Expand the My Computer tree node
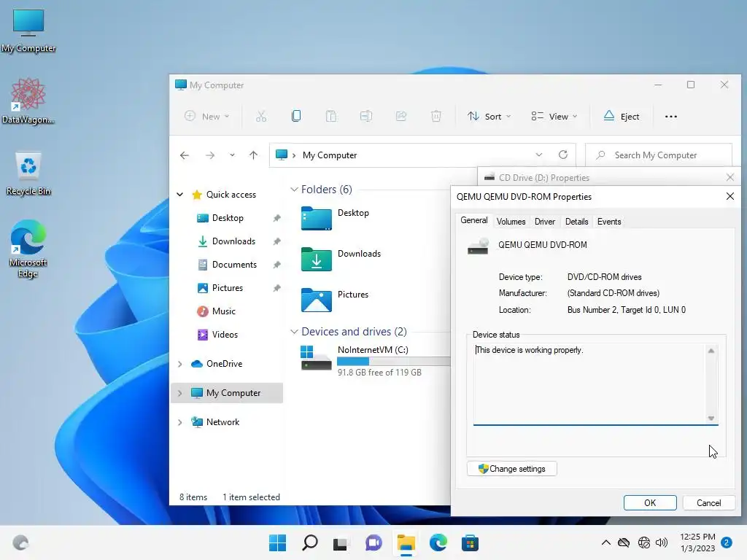 180,393
